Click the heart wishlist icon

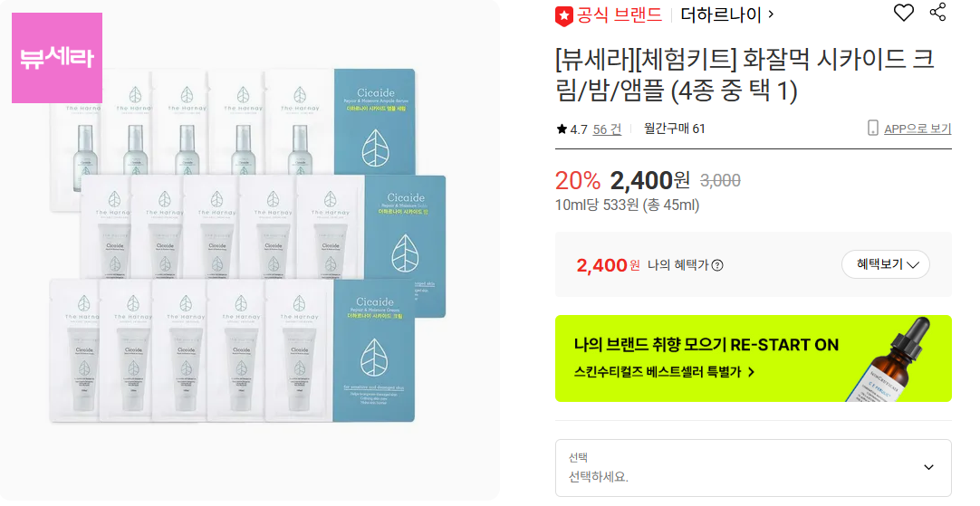pos(903,13)
